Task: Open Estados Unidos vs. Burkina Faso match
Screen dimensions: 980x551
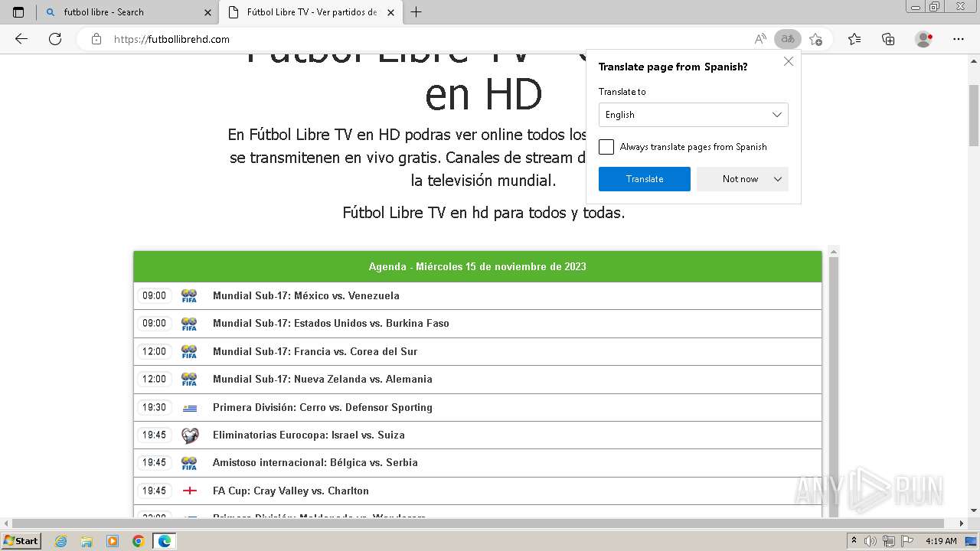Action: (x=478, y=323)
